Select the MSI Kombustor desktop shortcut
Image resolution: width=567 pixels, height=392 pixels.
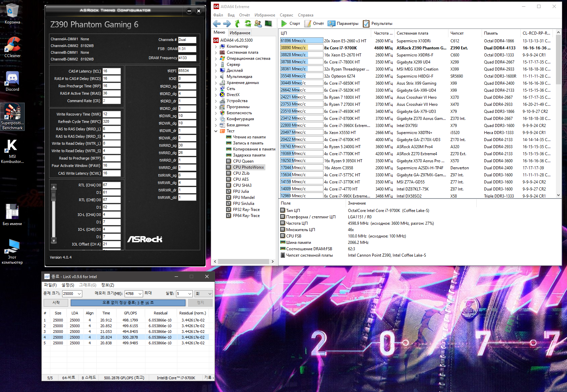pos(12,151)
